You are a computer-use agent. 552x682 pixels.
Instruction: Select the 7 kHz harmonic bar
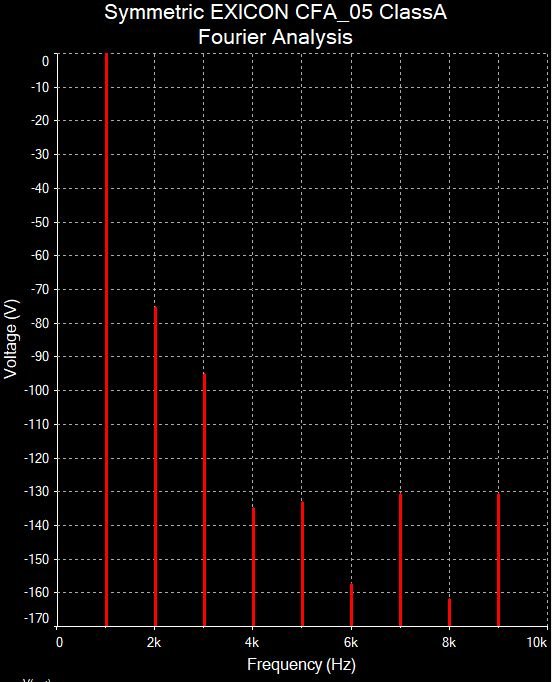tap(401, 560)
